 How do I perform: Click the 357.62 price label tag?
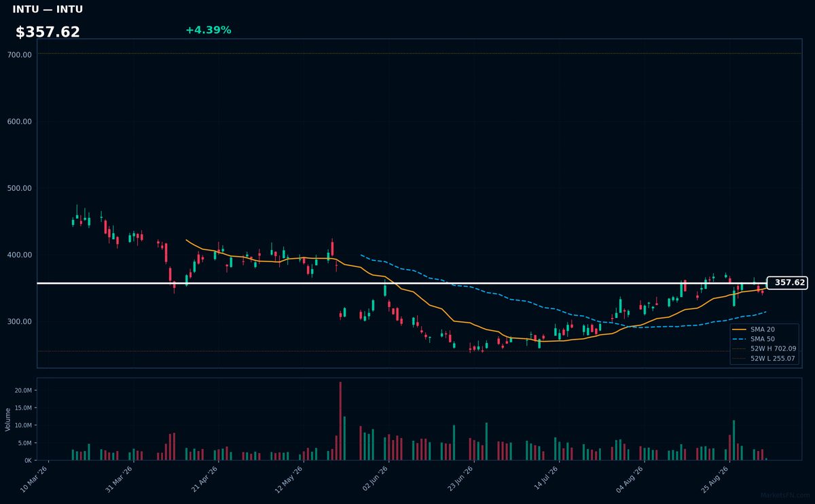pyautogui.click(x=787, y=283)
